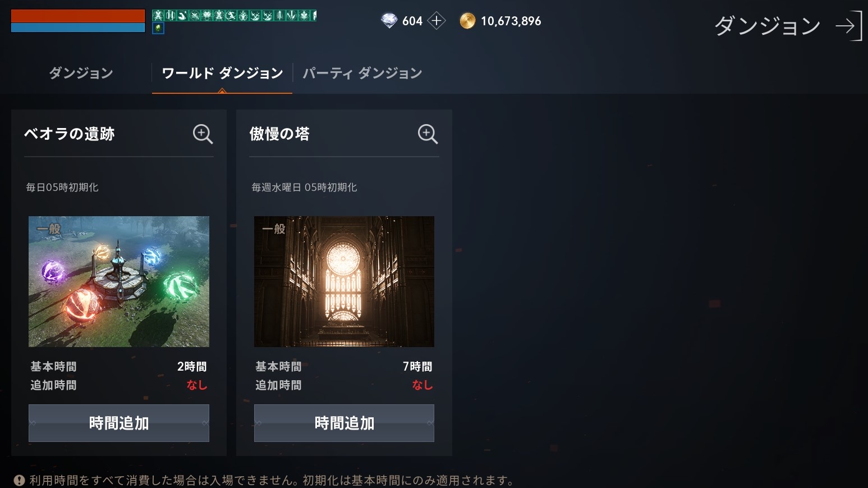Open the ベオラの遺跡 orb altar thumbnail
Viewport: 868px width, 488px height.
point(119,281)
